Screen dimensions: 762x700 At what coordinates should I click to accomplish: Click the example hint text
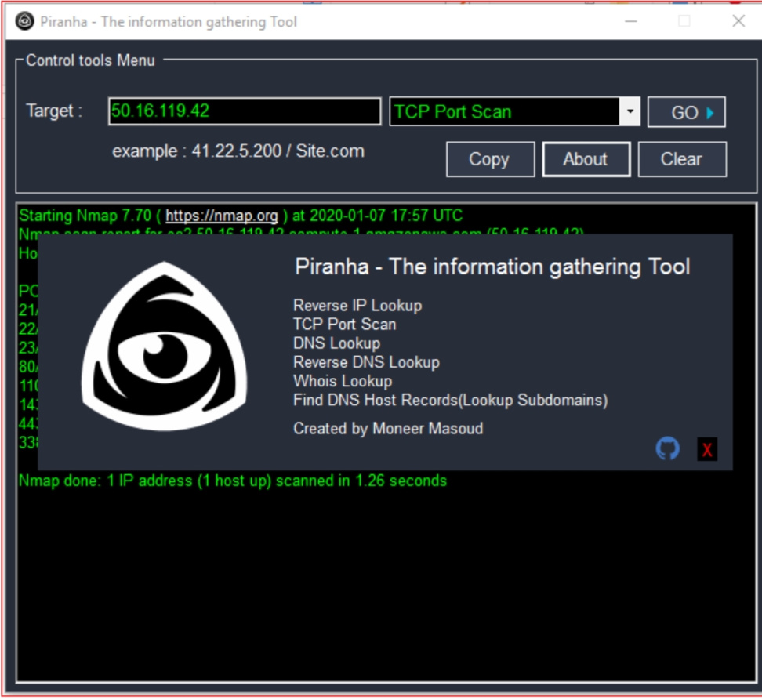pos(238,151)
